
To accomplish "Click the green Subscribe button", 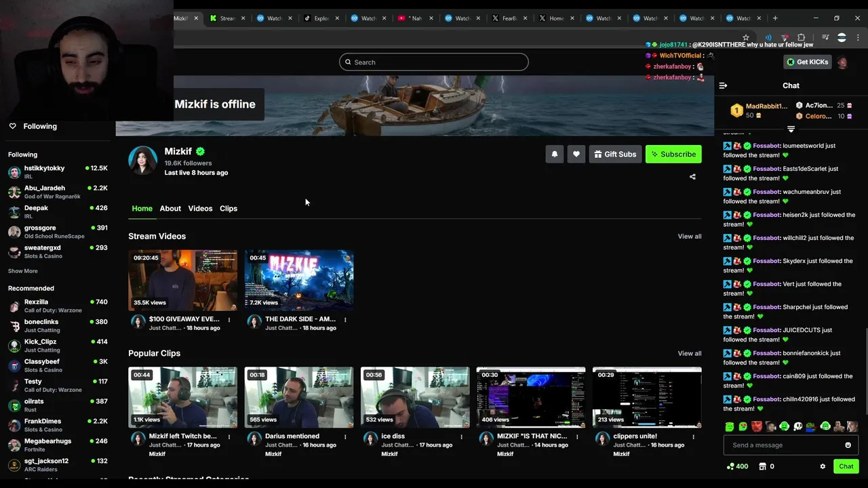I will point(673,154).
